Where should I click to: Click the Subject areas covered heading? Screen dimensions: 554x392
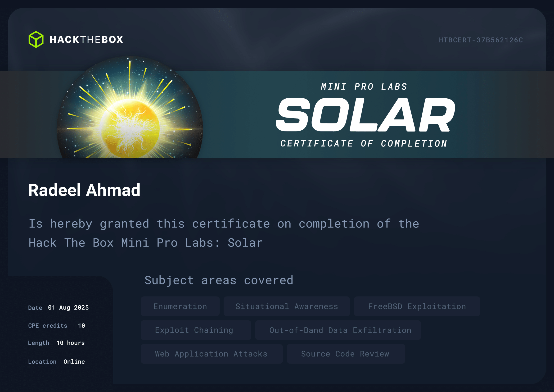(219, 280)
